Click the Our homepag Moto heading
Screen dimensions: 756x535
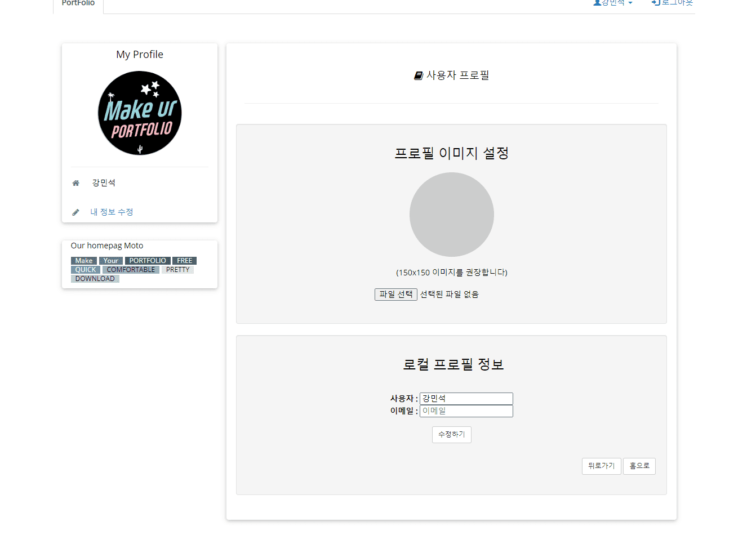click(107, 246)
